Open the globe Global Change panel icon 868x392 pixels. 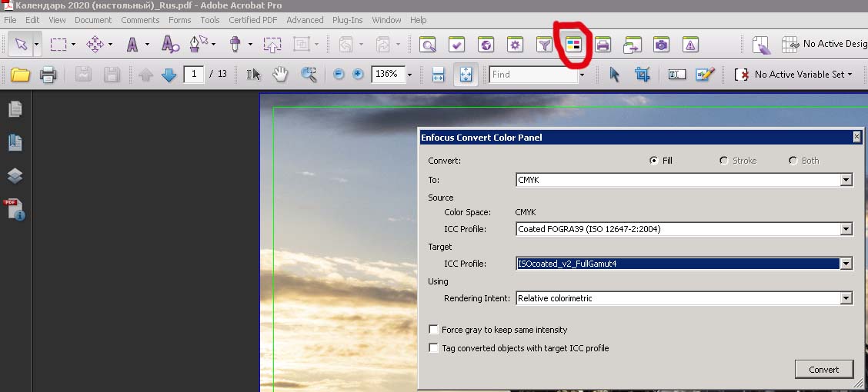pyautogui.click(x=486, y=45)
